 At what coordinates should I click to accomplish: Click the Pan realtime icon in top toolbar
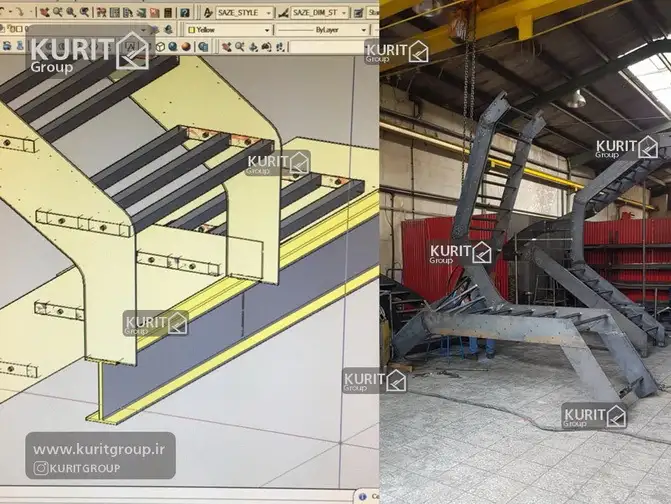coord(44,12)
